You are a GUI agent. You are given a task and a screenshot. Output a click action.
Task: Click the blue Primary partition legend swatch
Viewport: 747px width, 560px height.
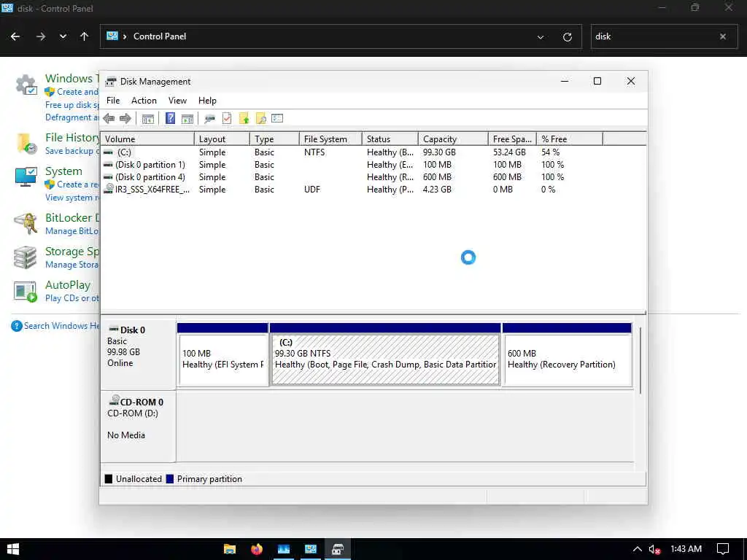click(x=169, y=479)
